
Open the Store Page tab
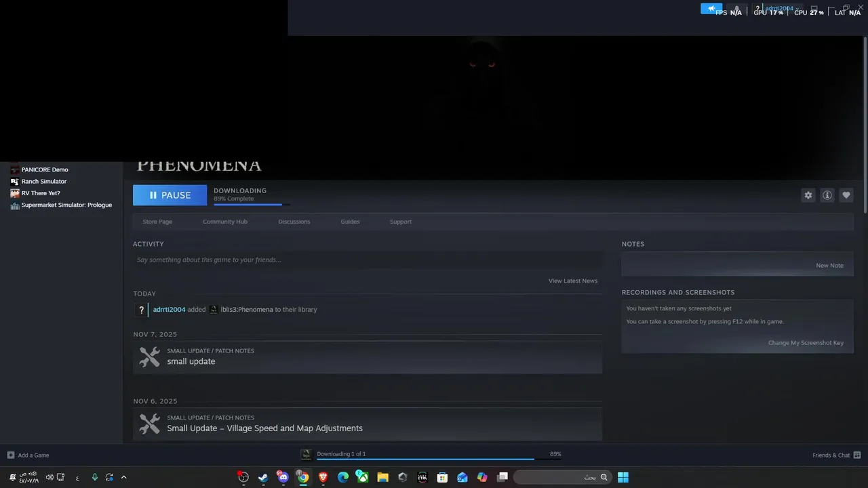point(157,222)
